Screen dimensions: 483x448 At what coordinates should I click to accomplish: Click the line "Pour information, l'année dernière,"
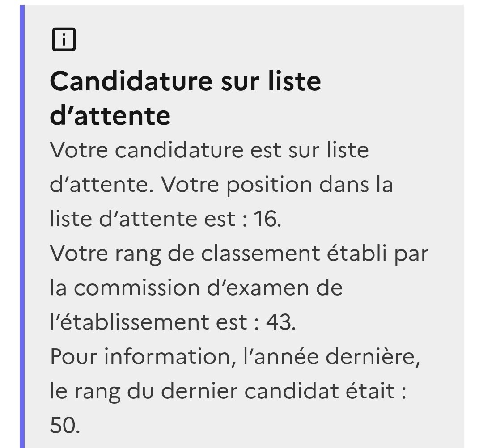click(x=235, y=357)
